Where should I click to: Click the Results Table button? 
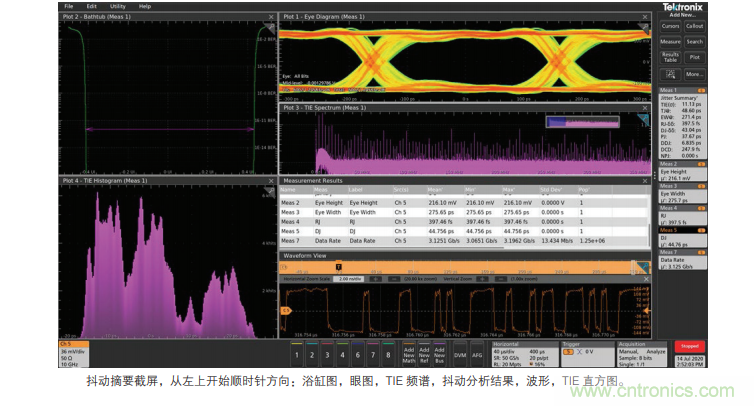coord(670,59)
